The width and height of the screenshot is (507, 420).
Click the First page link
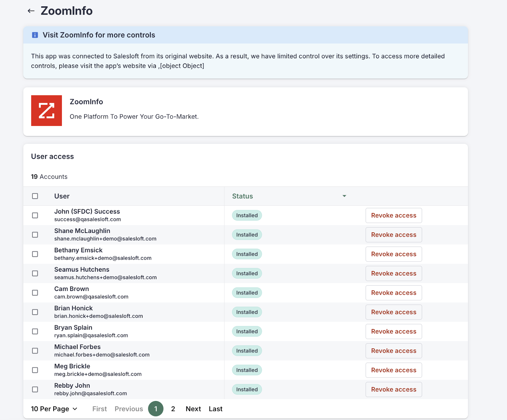[99, 409]
